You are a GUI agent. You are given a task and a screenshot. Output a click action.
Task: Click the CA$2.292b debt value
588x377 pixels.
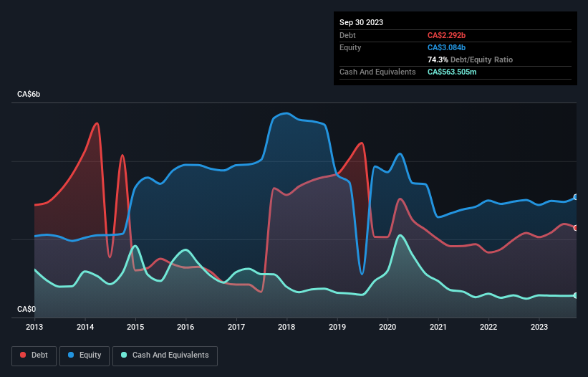[x=446, y=35]
